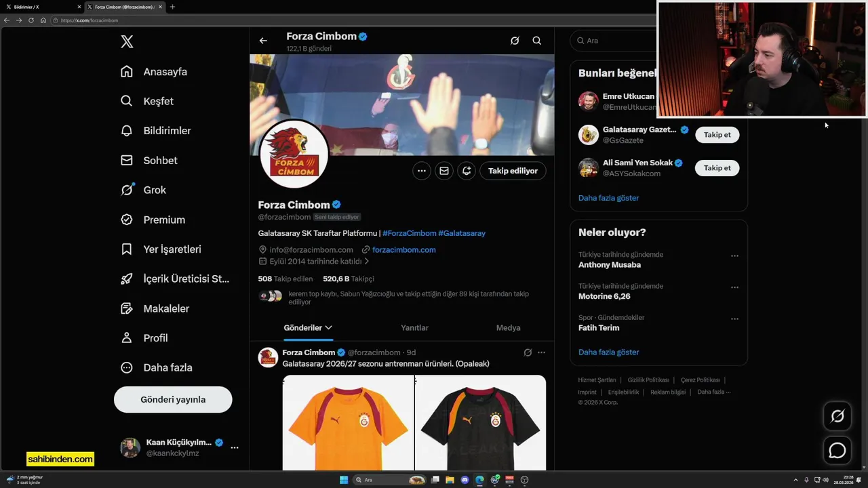Screen dimensions: 868x488
Task: Expand the Eylül 2014 join date chevron
Action: point(367,261)
